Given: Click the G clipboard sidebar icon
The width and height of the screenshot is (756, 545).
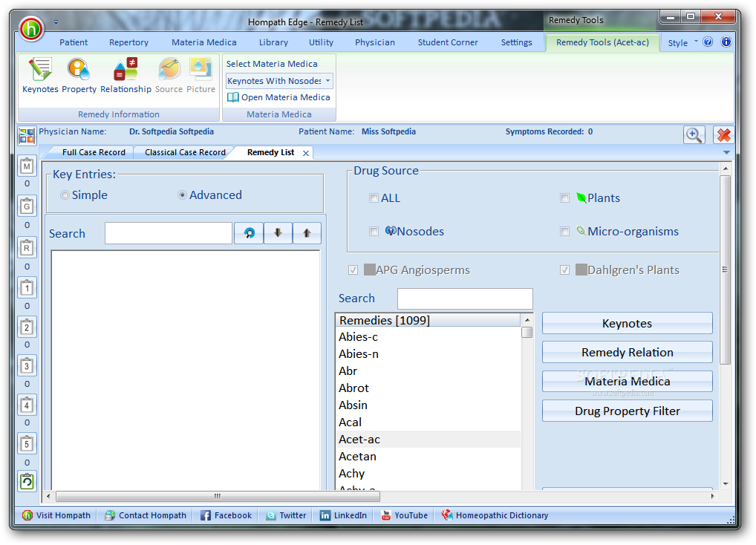Looking at the screenshot, I should pos(27,206).
